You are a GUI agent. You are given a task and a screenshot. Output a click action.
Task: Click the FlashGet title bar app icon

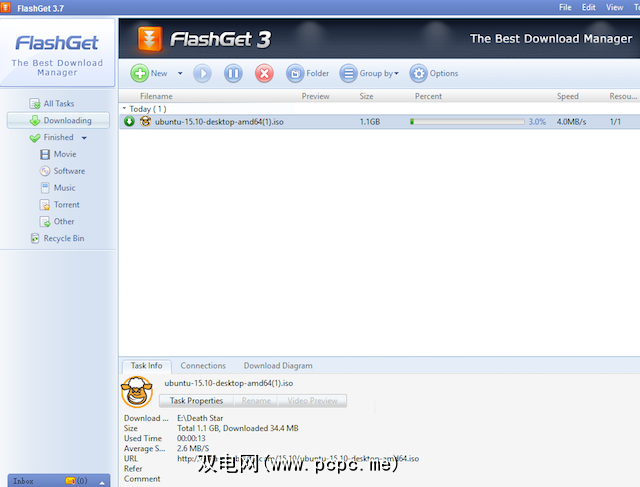(x=6, y=7)
